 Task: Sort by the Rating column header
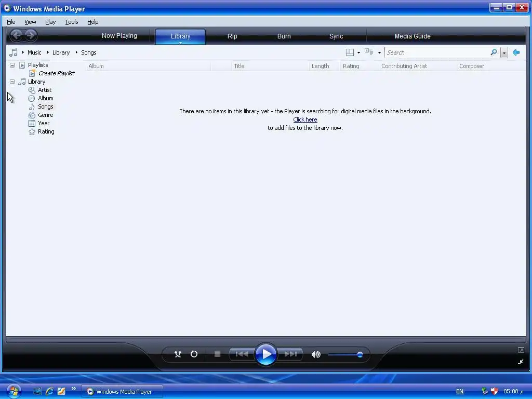(360, 66)
